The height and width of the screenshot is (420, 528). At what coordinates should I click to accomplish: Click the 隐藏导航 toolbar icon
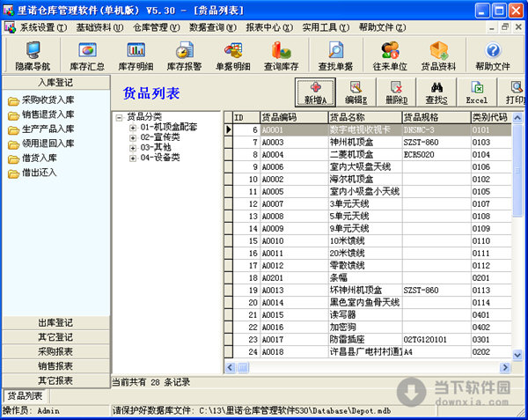[33, 56]
